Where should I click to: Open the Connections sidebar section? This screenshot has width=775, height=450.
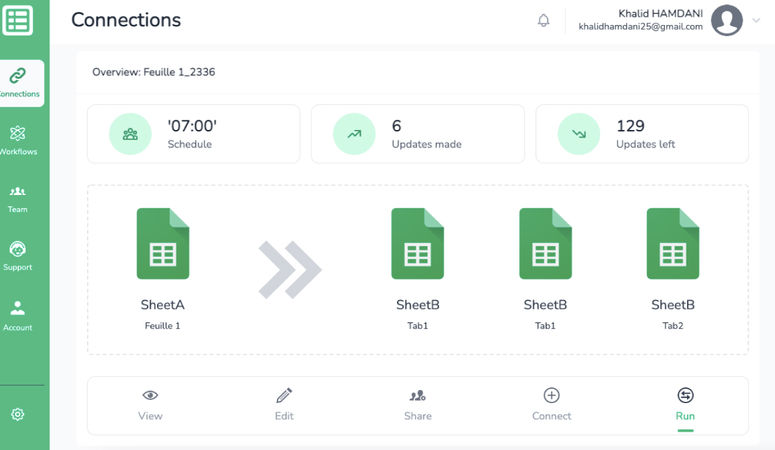pos(18,83)
